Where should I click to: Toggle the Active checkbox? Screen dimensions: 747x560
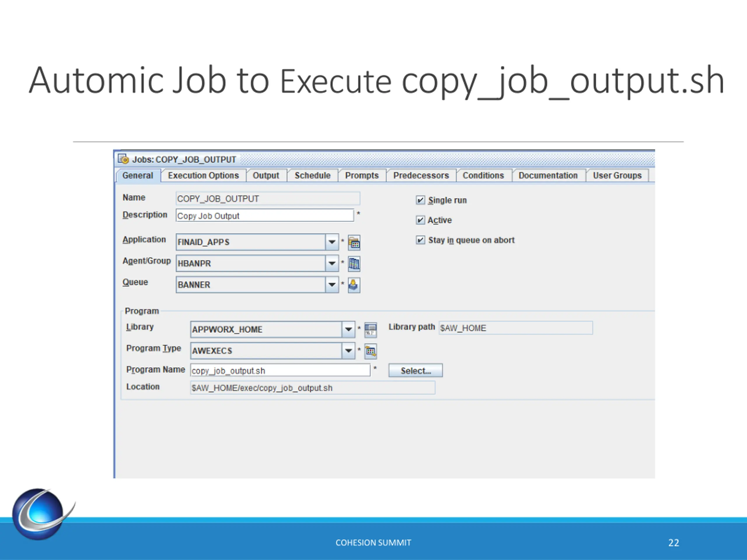(420, 220)
